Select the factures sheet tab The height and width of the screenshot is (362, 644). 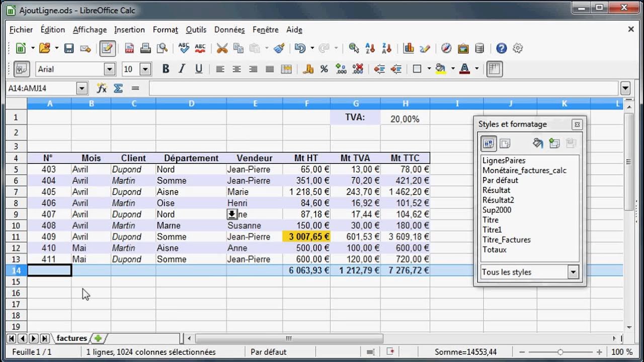point(71,338)
